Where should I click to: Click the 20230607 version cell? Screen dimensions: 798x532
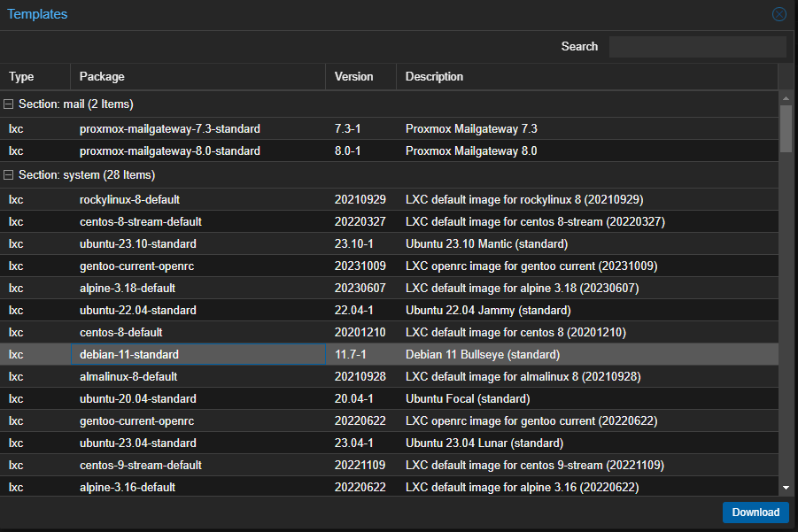click(x=360, y=288)
